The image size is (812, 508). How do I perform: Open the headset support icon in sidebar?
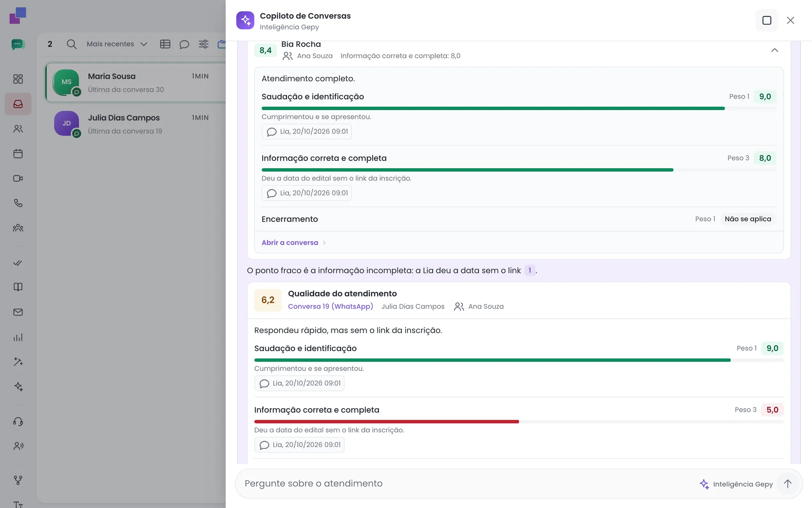tap(18, 421)
